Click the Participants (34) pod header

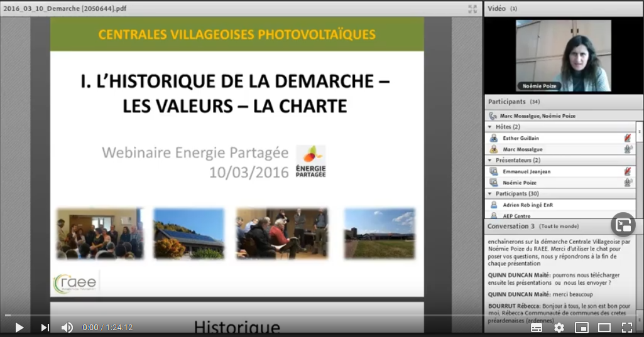click(x=564, y=102)
